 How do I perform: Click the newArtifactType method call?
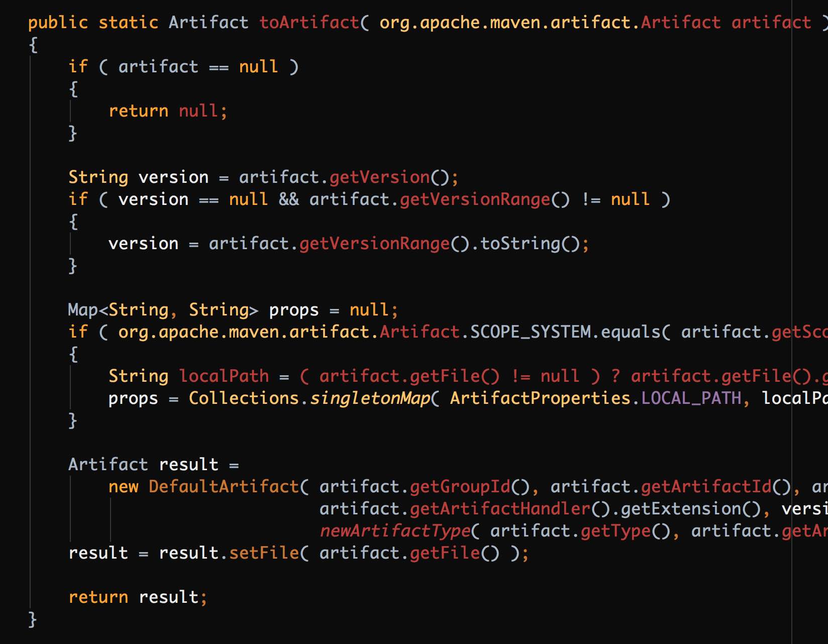[395, 531]
